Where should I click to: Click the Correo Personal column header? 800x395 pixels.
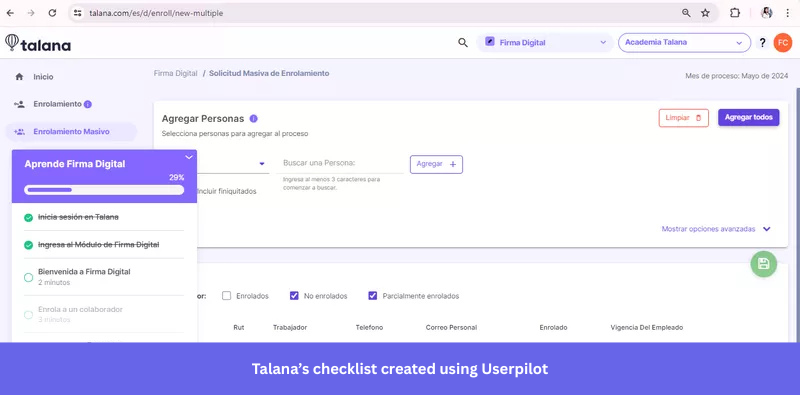coord(452,328)
